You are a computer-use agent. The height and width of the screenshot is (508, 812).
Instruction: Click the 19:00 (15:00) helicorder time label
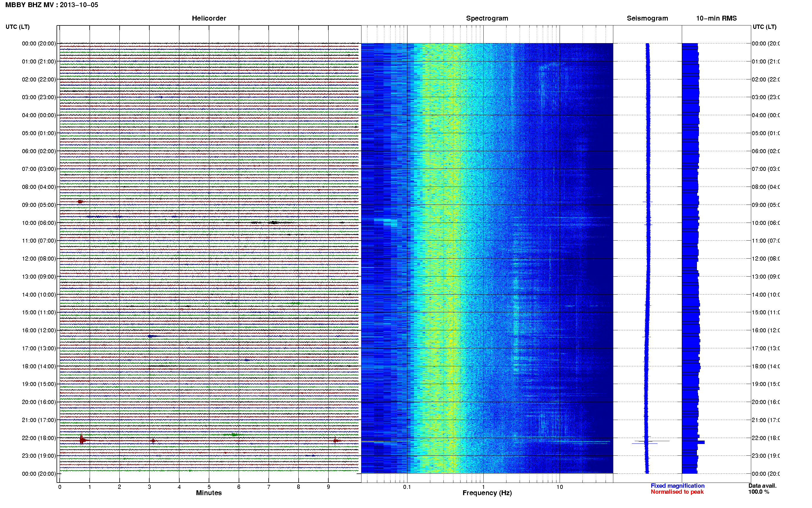tap(39, 384)
